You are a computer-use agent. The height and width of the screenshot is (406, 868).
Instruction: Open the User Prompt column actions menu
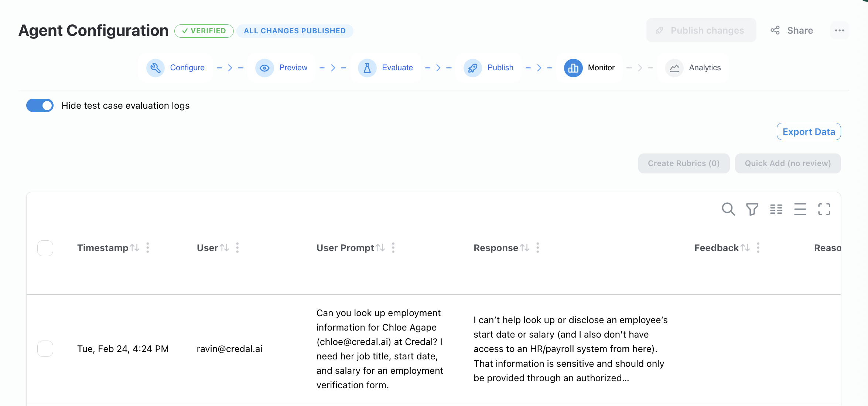(x=393, y=248)
